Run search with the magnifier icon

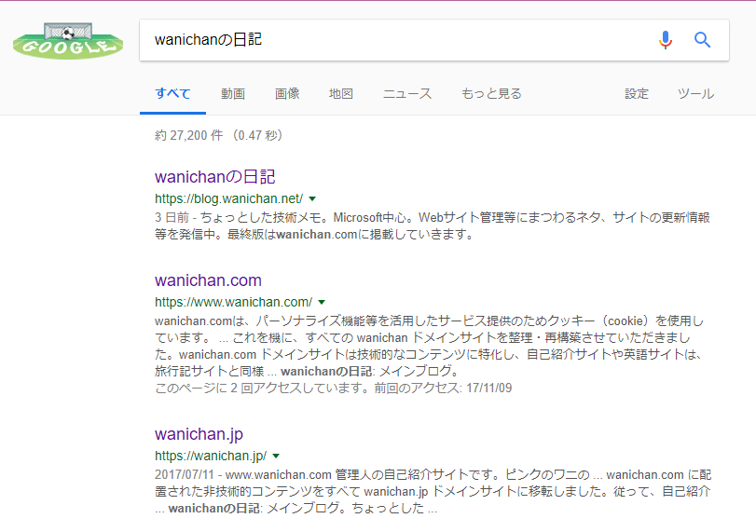click(x=703, y=40)
